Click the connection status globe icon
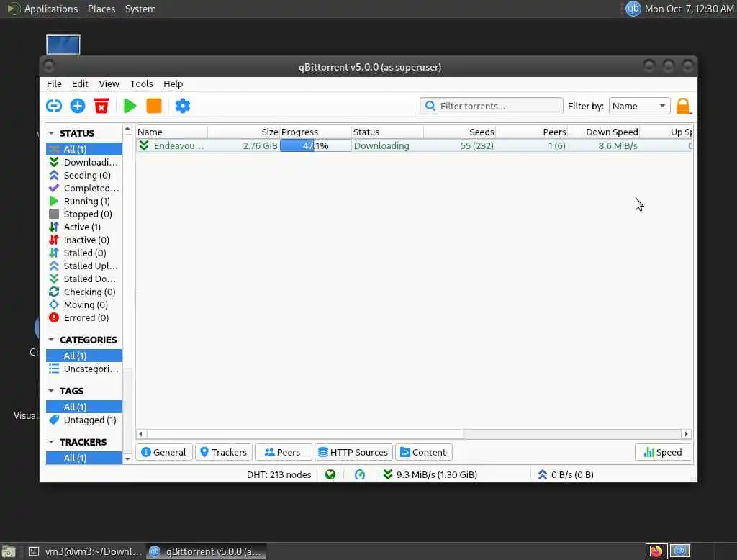The image size is (737, 560). [330, 474]
